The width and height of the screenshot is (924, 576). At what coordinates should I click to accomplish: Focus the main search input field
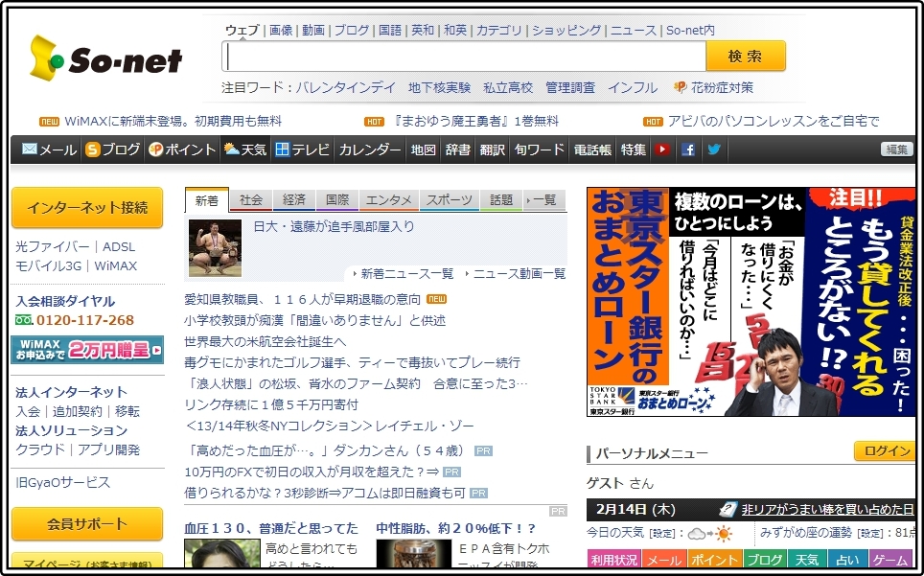point(464,57)
